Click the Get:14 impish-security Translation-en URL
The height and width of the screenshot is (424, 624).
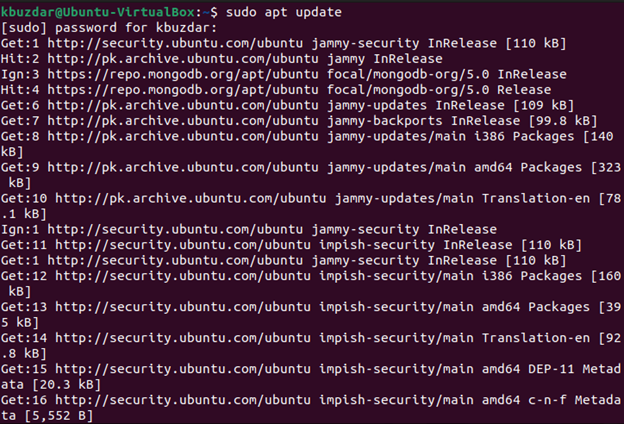183,338
